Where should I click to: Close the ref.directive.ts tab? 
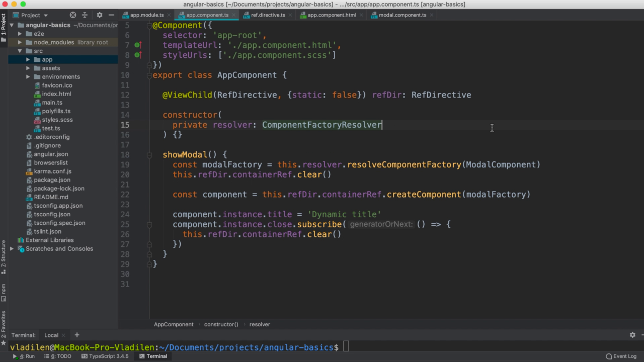[x=291, y=15]
